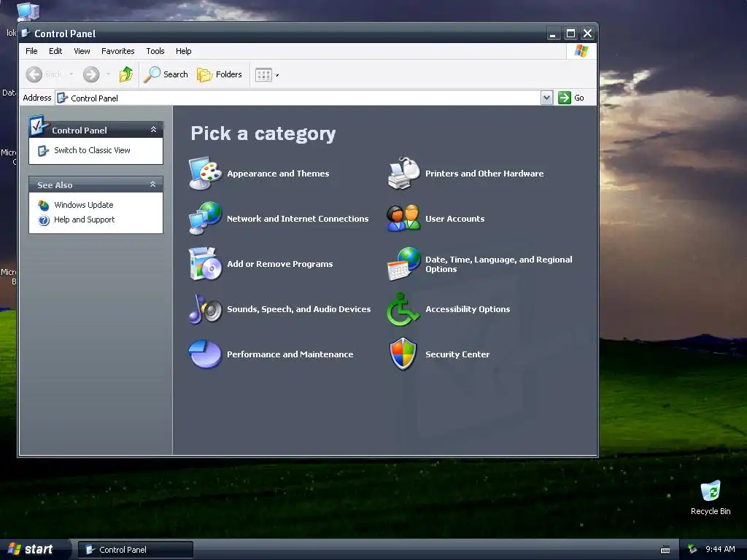Click the Back arrow toolbar button
This screenshot has width=747, height=560.
click(x=34, y=74)
